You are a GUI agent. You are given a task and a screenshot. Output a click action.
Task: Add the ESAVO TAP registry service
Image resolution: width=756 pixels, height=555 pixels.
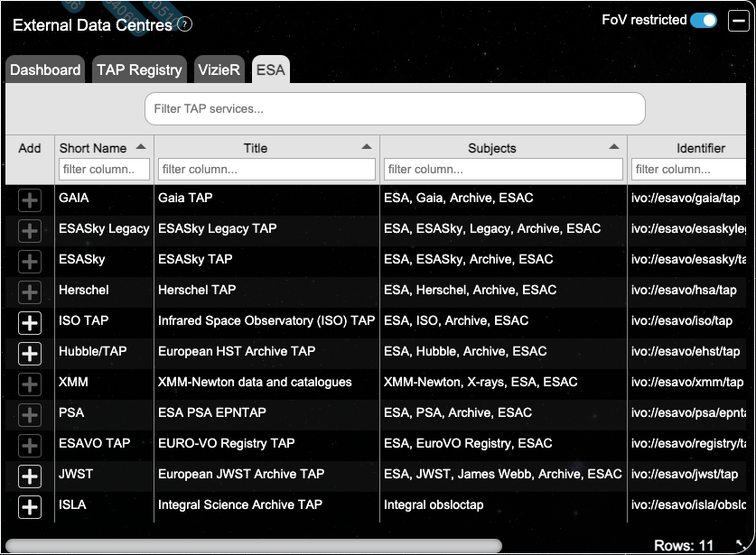pyautogui.click(x=30, y=446)
